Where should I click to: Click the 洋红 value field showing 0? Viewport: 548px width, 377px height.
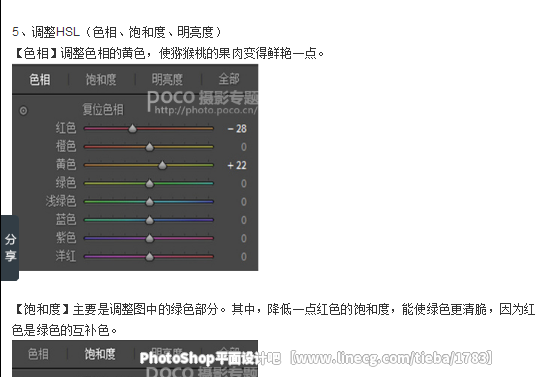click(x=244, y=256)
